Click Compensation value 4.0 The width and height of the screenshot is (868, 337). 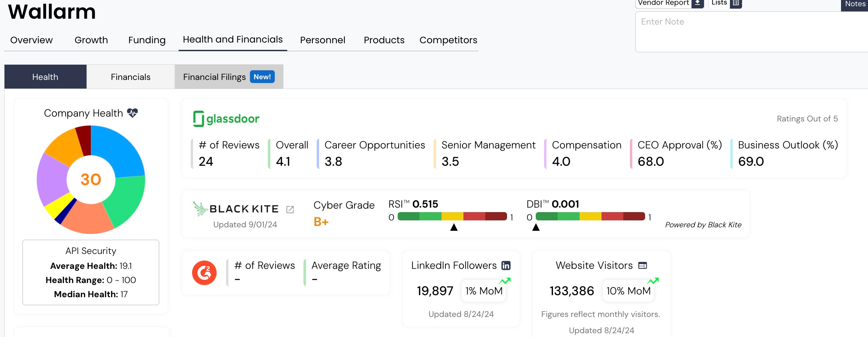pyautogui.click(x=561, y=162)
